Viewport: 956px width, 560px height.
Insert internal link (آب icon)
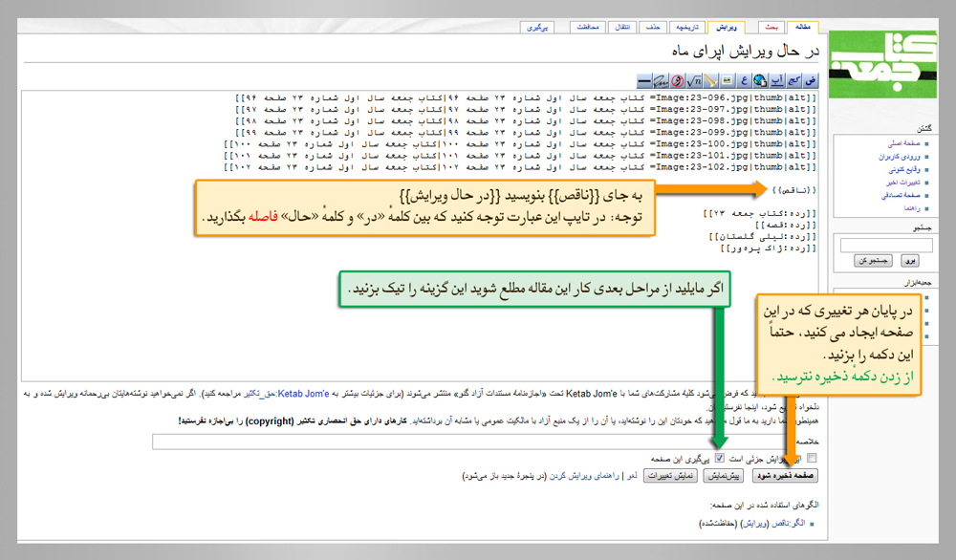777,80
